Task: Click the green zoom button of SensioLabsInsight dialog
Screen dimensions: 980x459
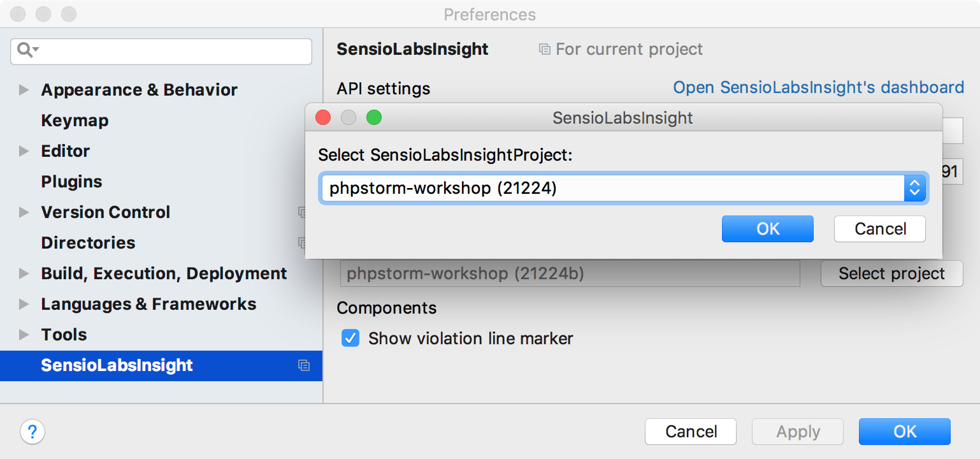Action: [374, 118]
